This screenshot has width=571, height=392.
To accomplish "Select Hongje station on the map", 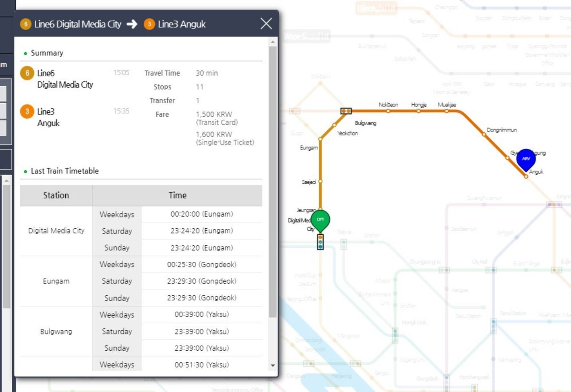I will tap(418, 111).
